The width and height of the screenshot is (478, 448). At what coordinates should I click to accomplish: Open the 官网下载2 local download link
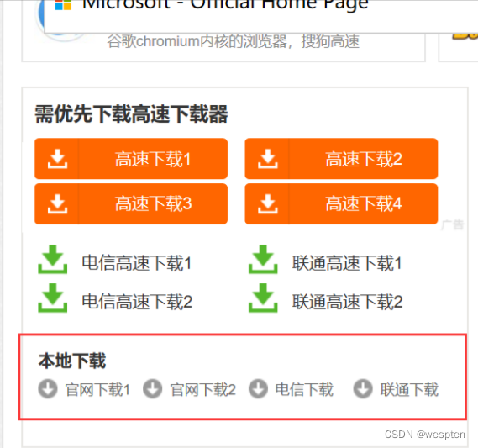202,390
